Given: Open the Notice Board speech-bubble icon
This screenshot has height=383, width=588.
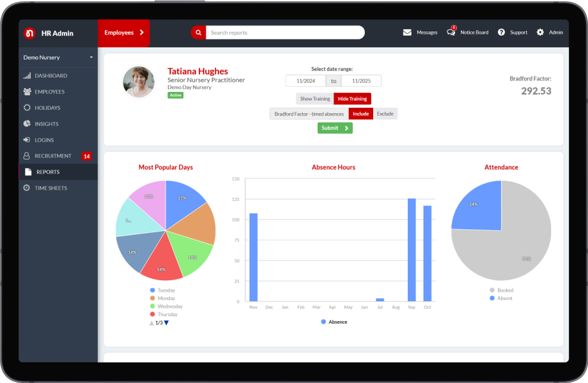Looking at the screenshot, I should pyautogui.click(x=451, y=32).
